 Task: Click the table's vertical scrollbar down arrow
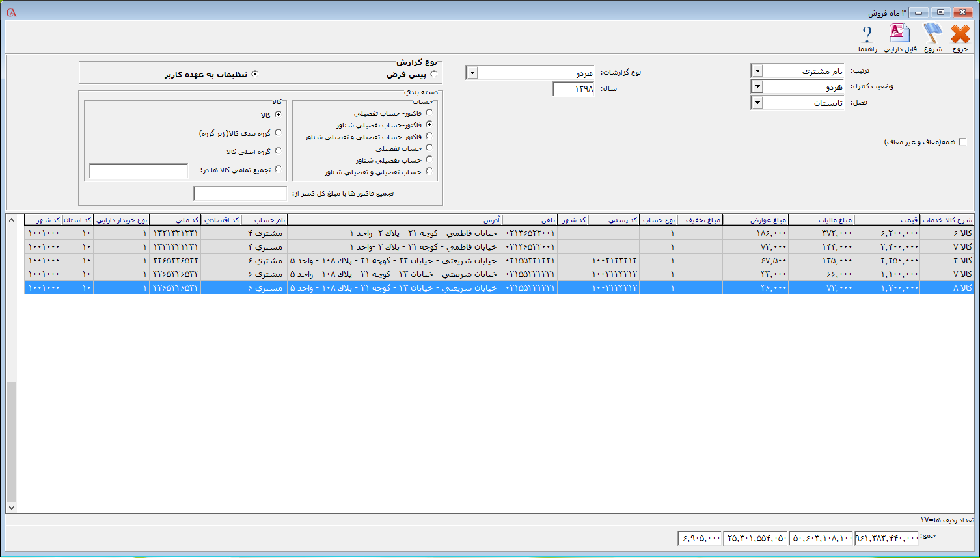pyautogui.click(x=11, y=507)
